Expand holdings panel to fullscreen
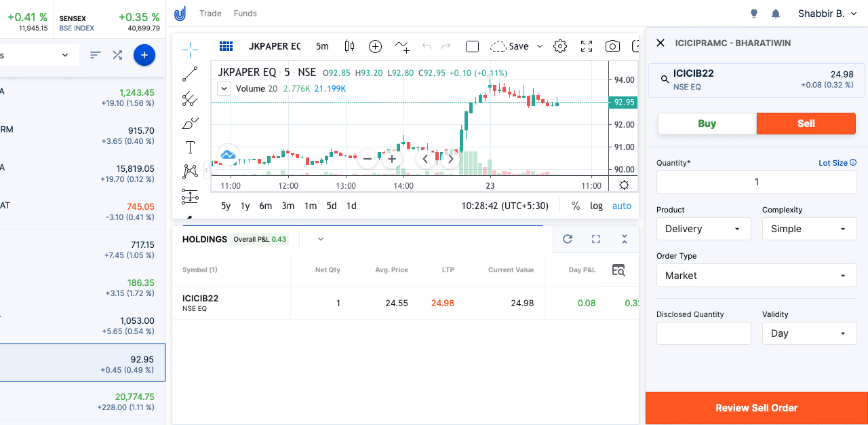 click(x=596, y=239)
